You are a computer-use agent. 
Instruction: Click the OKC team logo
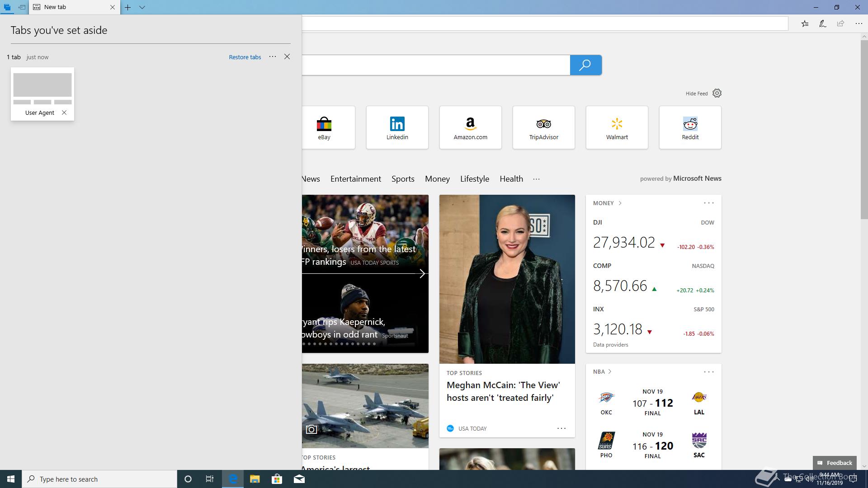[606, 398]
